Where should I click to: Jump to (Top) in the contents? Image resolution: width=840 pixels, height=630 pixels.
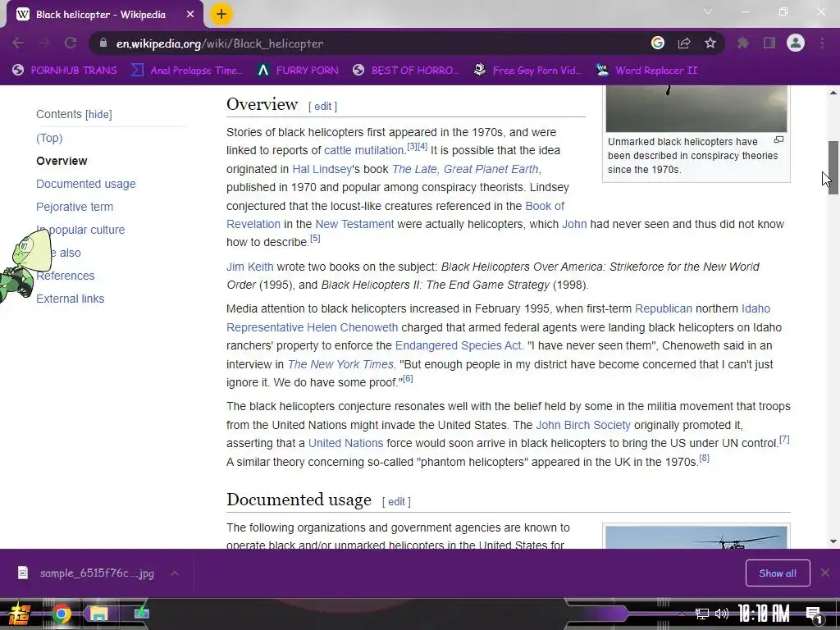[49, 138]
